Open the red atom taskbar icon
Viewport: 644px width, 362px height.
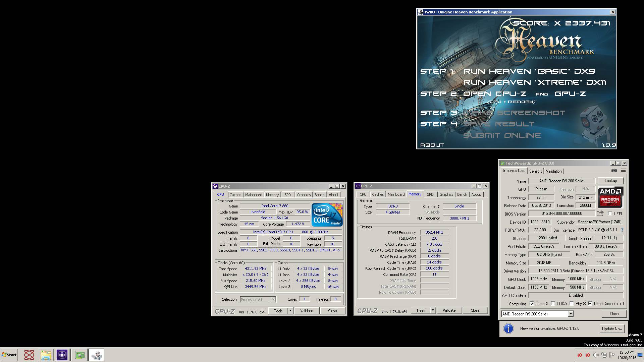coord(29,355)
